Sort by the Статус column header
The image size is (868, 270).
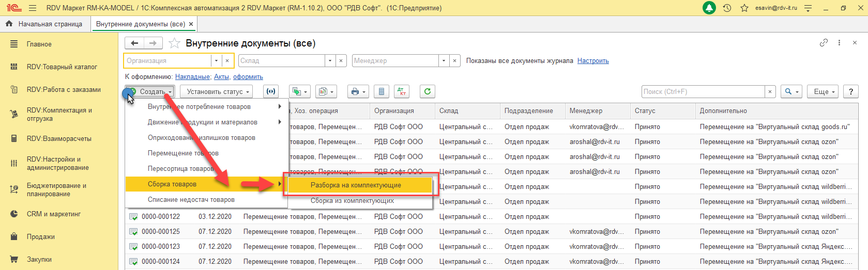(663, 110)
